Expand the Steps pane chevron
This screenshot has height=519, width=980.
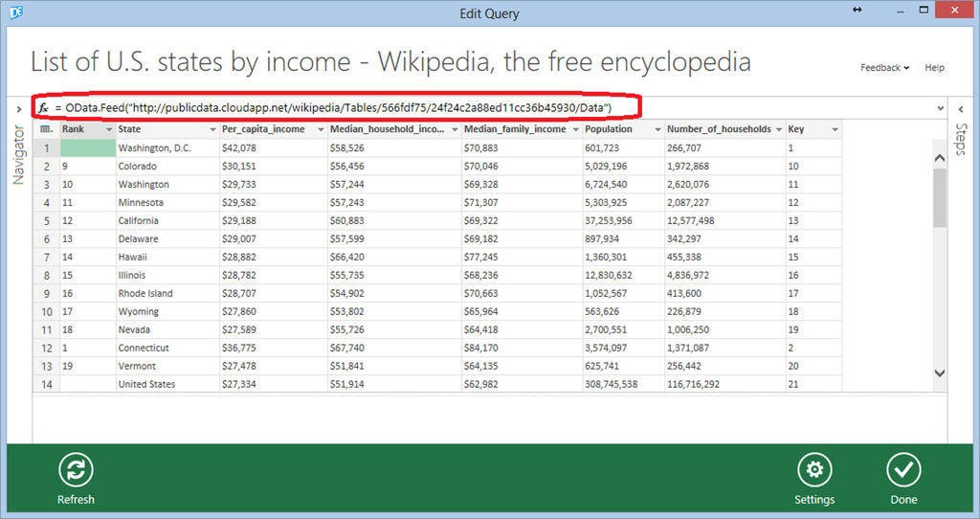point(961,109)
